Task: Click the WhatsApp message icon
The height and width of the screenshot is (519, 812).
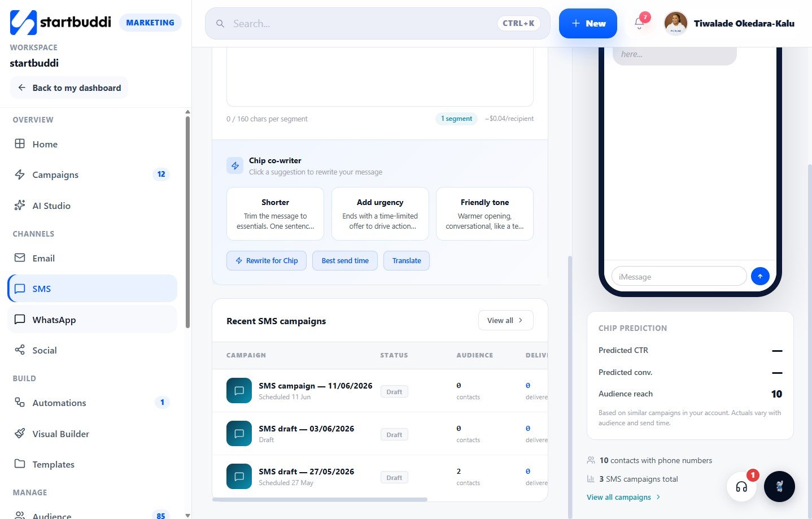Action: [20, 319]
